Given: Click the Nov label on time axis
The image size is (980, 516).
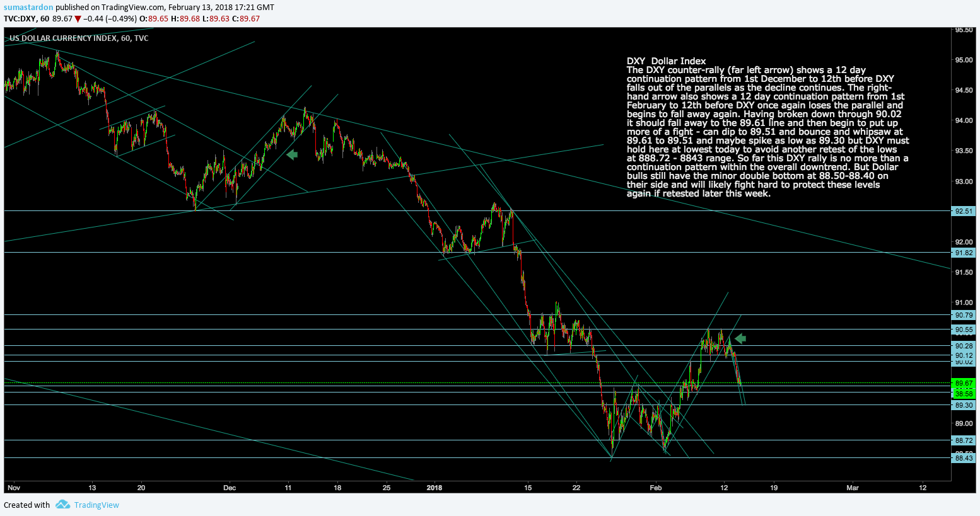Looking at the screenshot, I should click(14, 488).
